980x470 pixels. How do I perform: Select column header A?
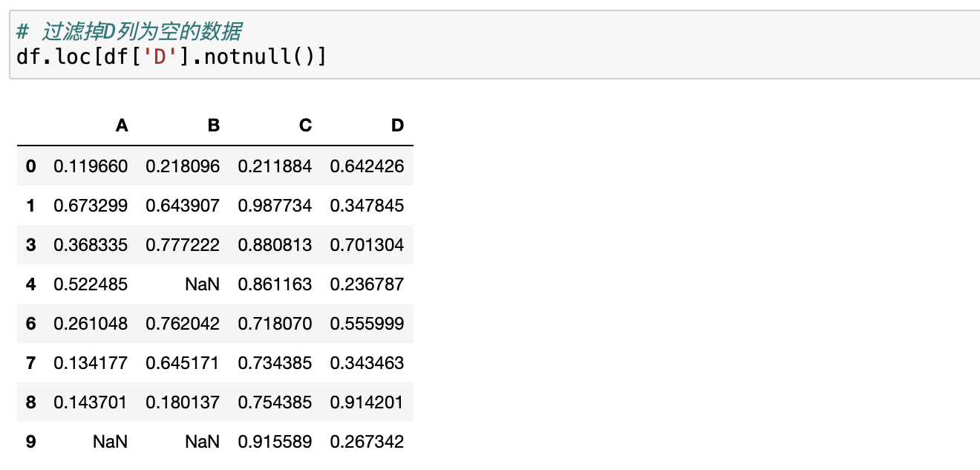pyautogui.click(x=122, y=125)
